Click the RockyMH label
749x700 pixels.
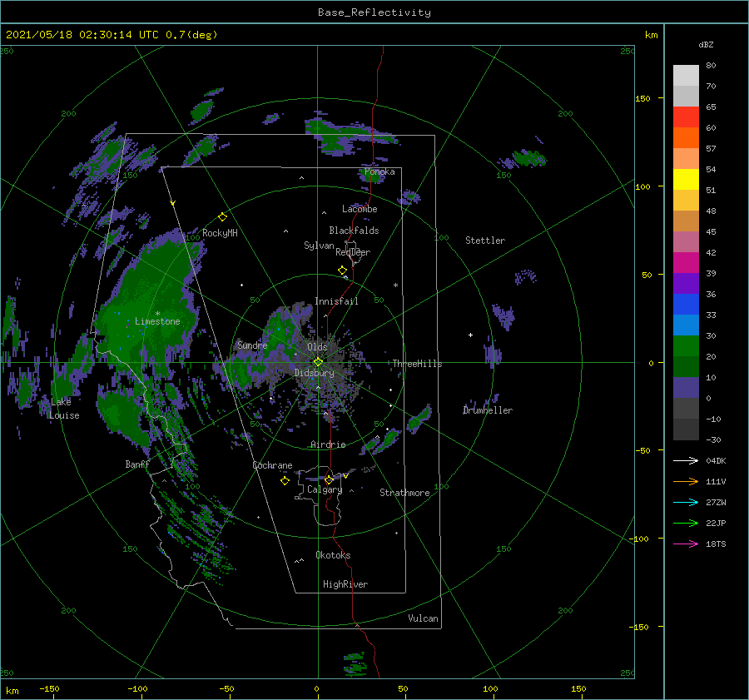tap(220, 233)
